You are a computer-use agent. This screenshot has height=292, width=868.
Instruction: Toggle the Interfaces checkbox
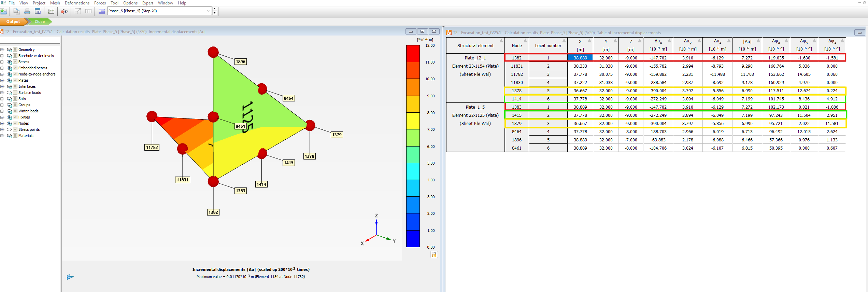point(15,86)
